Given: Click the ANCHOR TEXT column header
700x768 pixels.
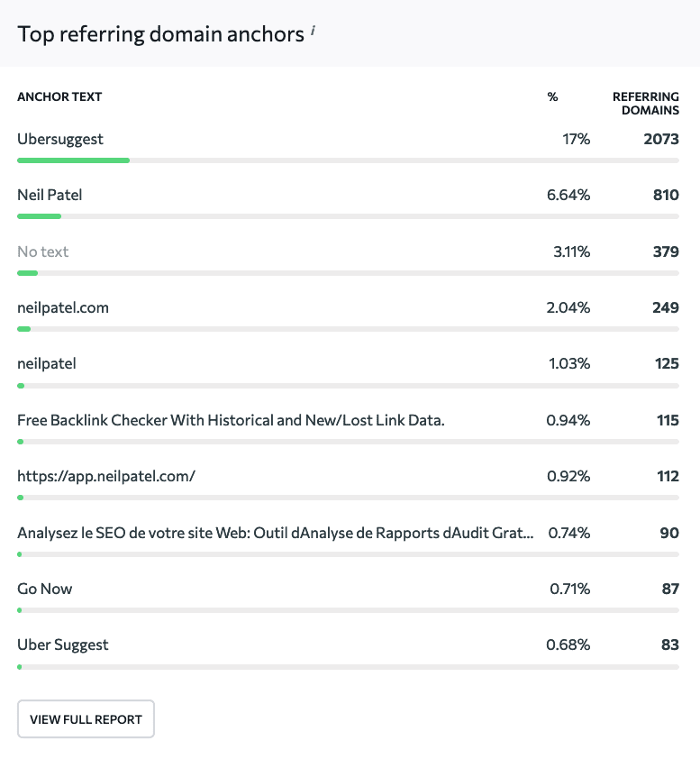Looking at the screenshot, I should click(59, 96).
